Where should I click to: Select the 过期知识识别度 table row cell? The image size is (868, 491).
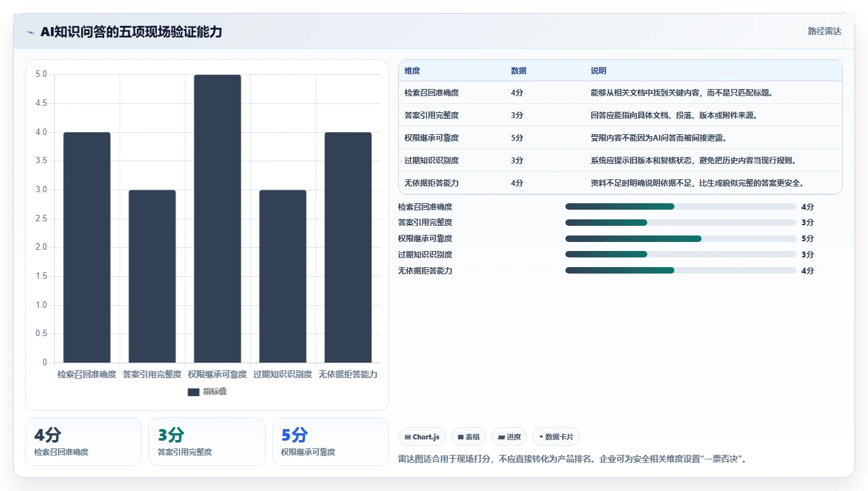pos(432,161)
